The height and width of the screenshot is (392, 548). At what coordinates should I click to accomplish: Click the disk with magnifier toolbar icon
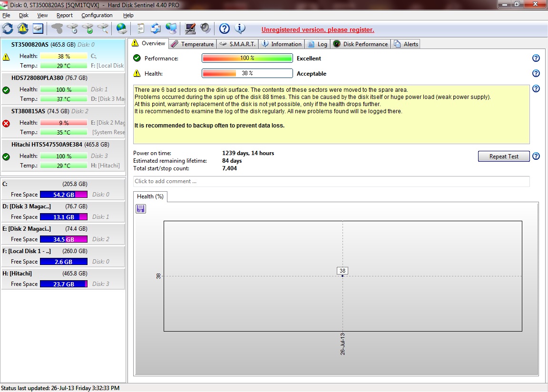(103, 29)
